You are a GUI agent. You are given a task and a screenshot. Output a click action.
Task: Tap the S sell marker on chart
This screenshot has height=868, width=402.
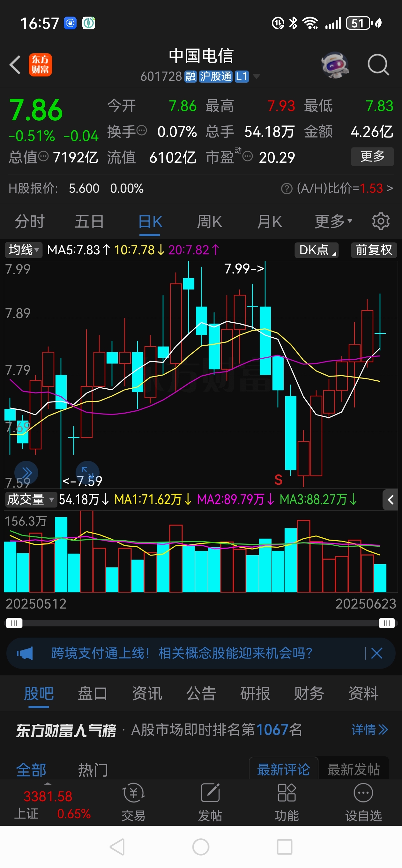278,480
